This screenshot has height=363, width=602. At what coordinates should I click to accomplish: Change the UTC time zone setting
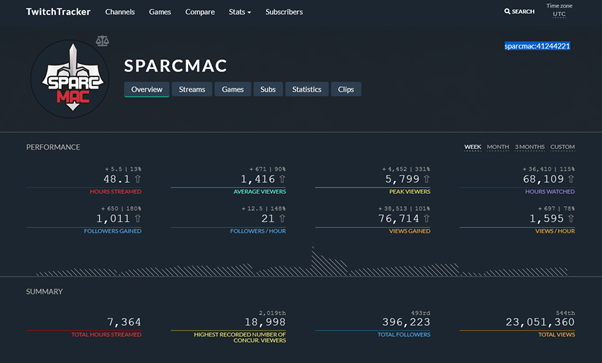click(x=559, y=14)
